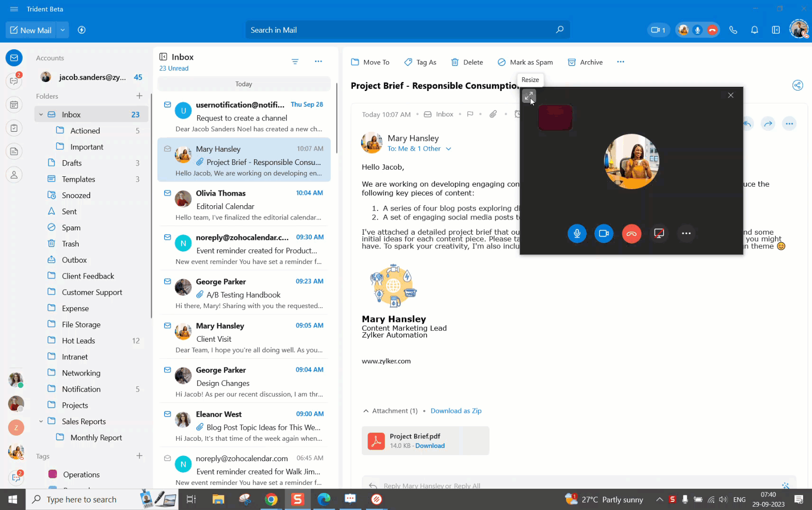Click the Download link under Project Brief.pdf
The image size is (812, 510).
[x=430, y=446]
